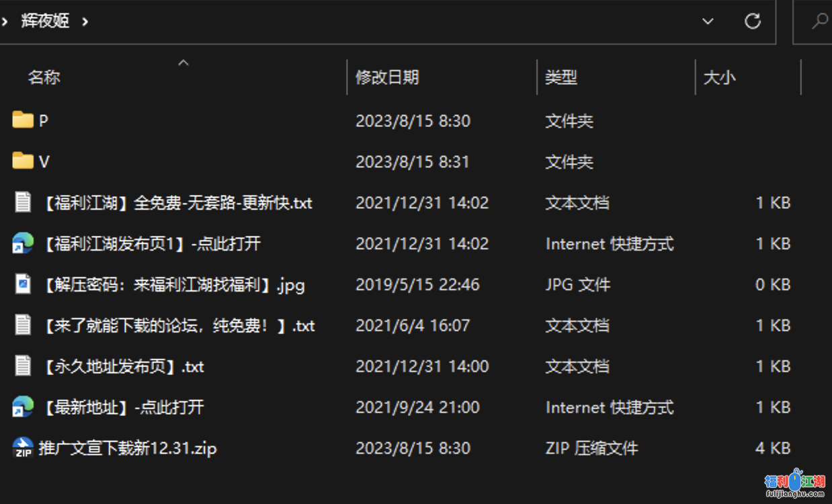Screen dimensions: 832x504
Task: Click the 辉夜姬 breadcrumb folder name
Action: pyautogui.click(x=45, y=21)
